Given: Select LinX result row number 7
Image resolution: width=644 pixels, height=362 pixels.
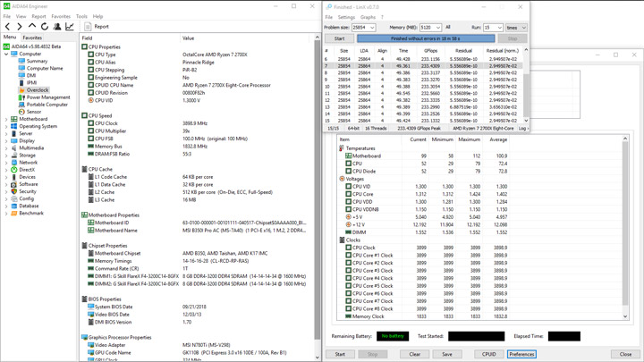Looking at the screenshot, I should coord(423,66).
